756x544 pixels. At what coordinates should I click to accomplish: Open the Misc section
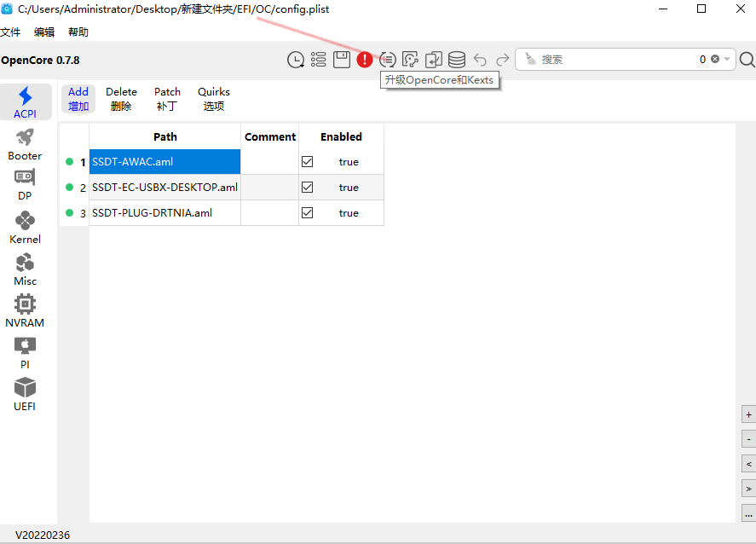pyautogui.click(x=25, y=269)
